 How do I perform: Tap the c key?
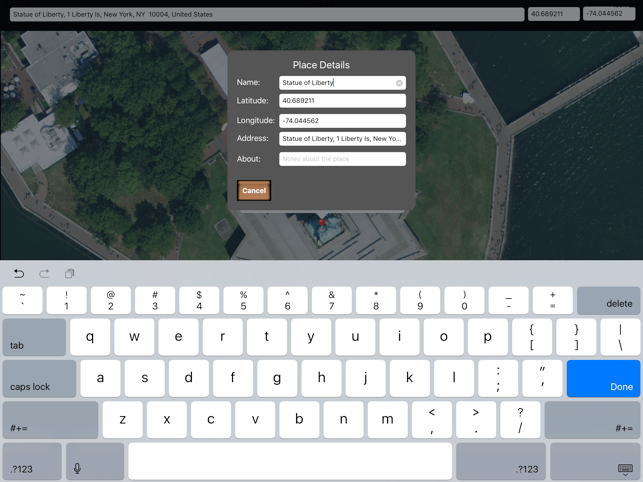(x=211, y=420)
